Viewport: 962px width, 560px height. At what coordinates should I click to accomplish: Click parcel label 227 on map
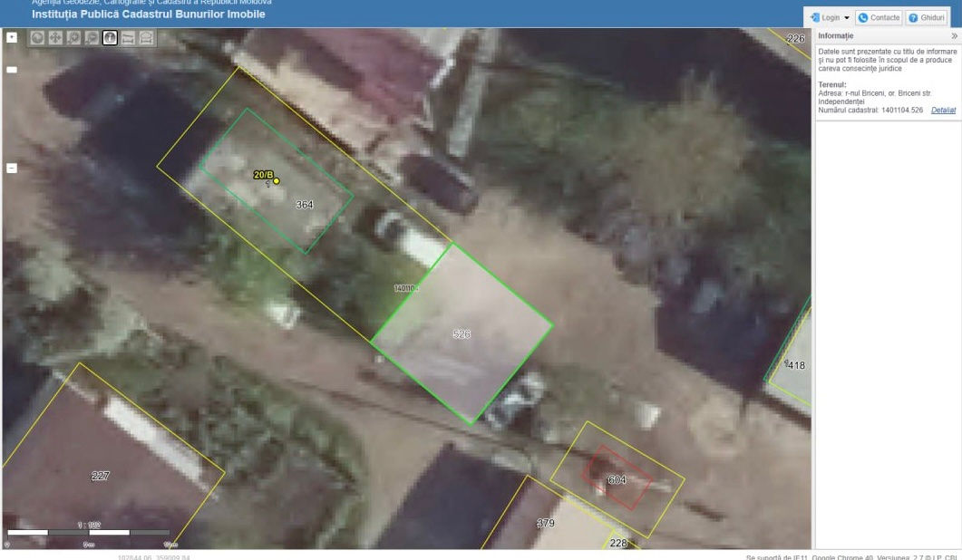pyautogui.click(x=100, y=476)
